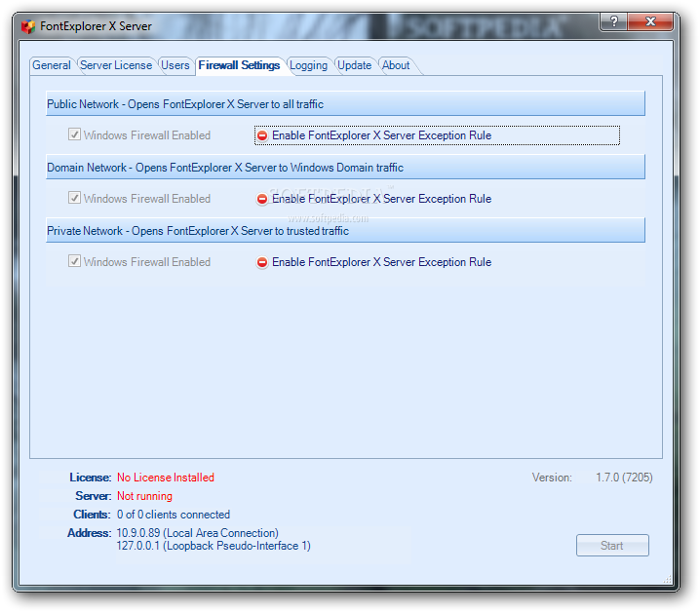Toggle Public Network Windows Firewall Enabled checkbox
700x612 pixels.
(x=74, y=134)
